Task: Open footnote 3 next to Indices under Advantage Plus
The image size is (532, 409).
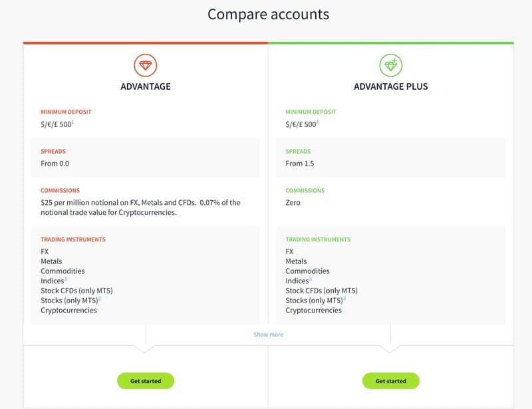Action: (x=310, y=279)
